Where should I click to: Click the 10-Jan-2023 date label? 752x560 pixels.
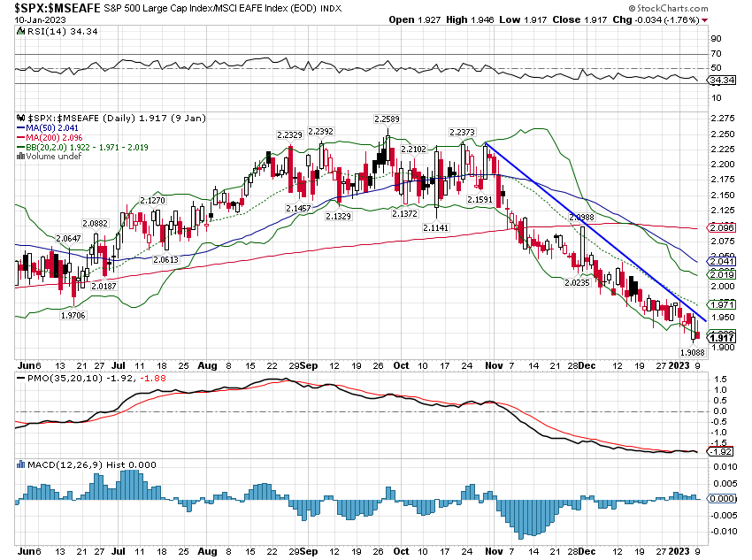tap(41, 20)
